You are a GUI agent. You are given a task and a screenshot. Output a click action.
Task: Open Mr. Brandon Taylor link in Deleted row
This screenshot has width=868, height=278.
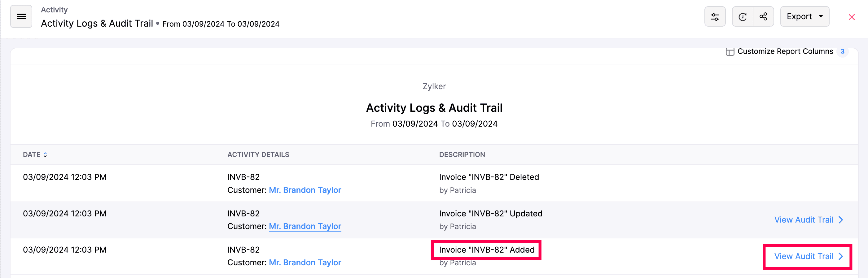pos(305,190)
